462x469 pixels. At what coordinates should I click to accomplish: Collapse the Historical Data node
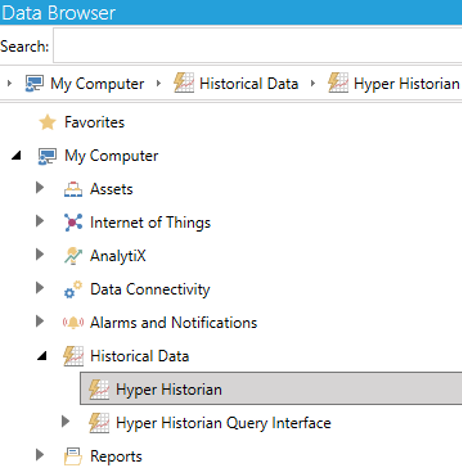[42, 356]
